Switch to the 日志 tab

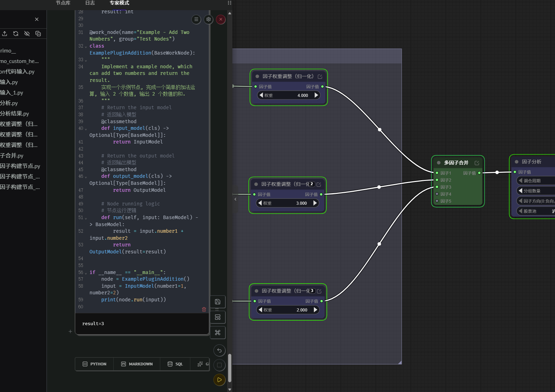click(90, 3)
